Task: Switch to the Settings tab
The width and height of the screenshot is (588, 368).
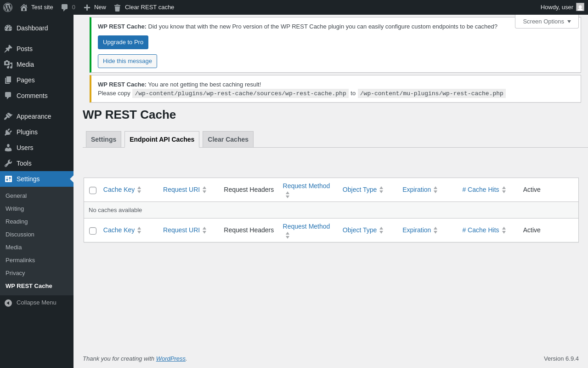Action: click(103, 139)
